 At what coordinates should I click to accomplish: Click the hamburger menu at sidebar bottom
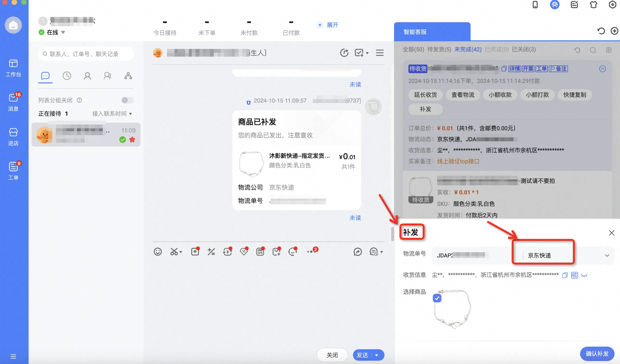click(x=13, y=356)
